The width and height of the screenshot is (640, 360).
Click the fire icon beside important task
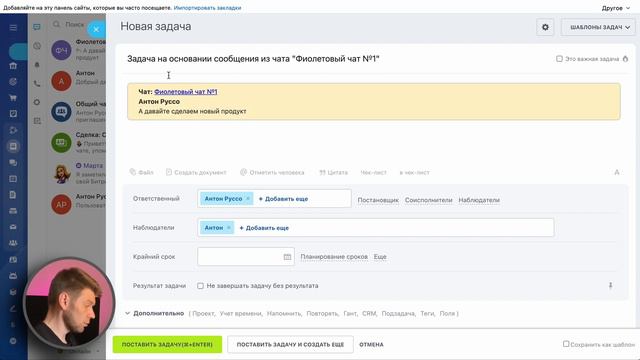pyautogui.click(x=625, y=59)
